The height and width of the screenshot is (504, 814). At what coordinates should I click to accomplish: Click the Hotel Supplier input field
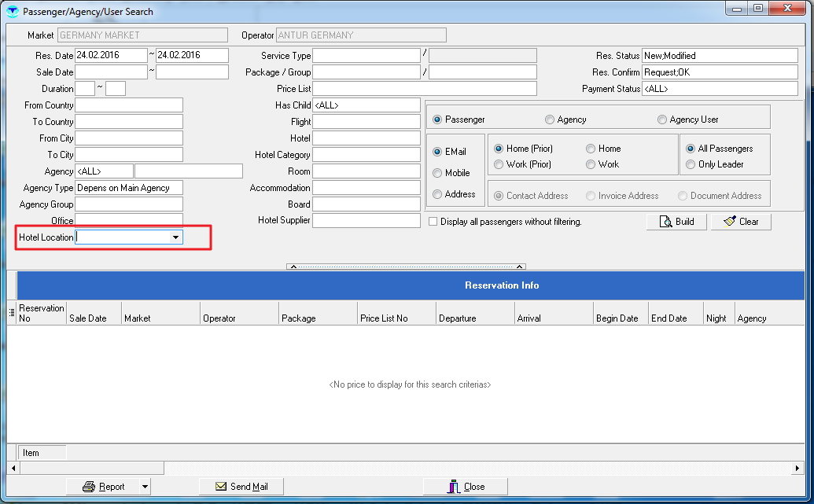click(366, 221)
